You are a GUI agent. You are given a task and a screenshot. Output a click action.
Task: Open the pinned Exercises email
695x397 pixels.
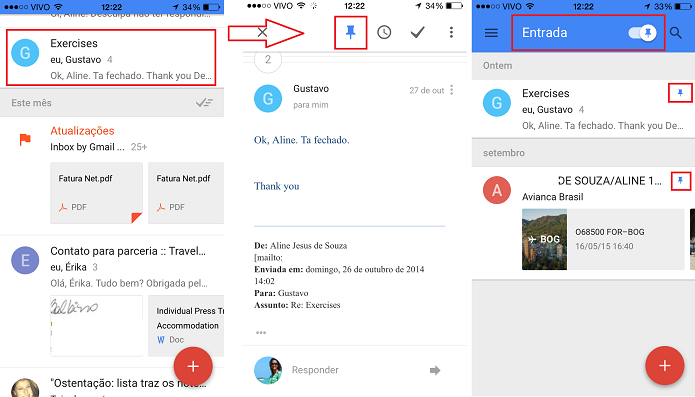tap(583, 109)
